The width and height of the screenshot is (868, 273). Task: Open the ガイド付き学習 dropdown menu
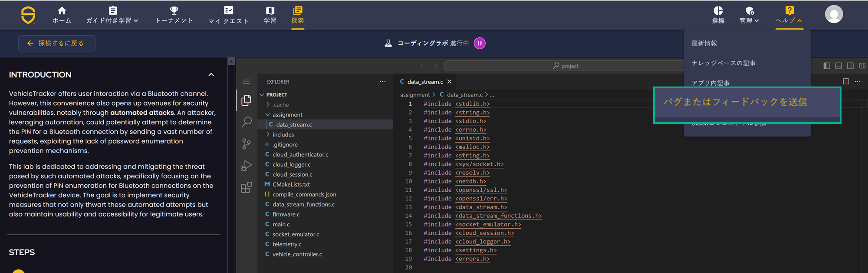pyautogui.click(x=112, y=15)
